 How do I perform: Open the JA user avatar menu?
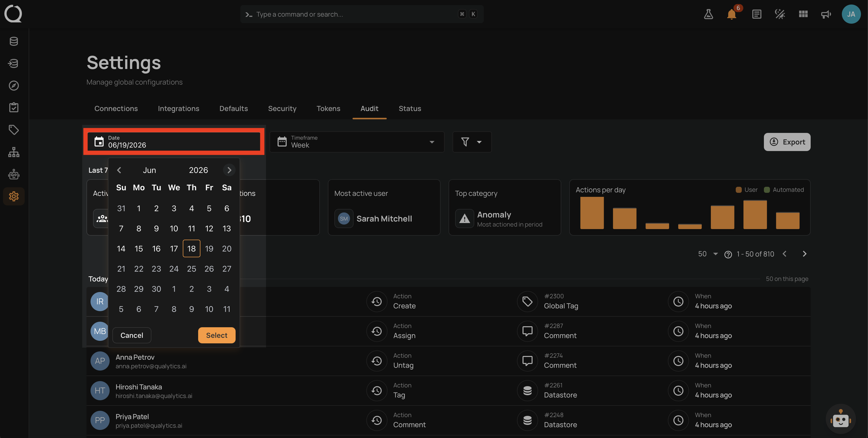pyautogui.click(x=851, y=14)
